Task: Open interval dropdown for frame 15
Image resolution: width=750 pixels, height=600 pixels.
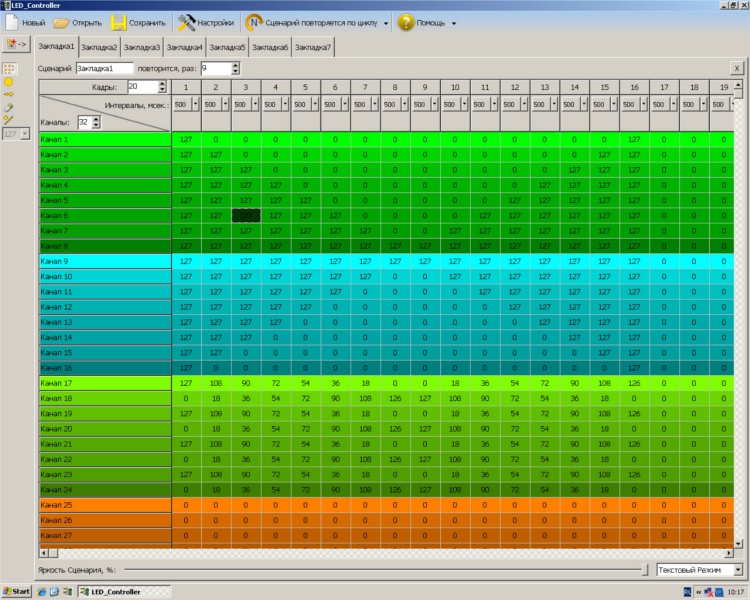Action: click(614, 104)
